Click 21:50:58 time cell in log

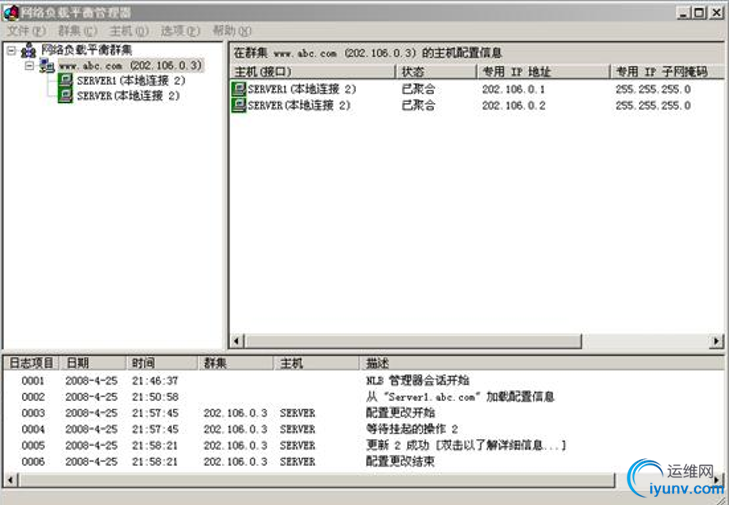point(155,397)
